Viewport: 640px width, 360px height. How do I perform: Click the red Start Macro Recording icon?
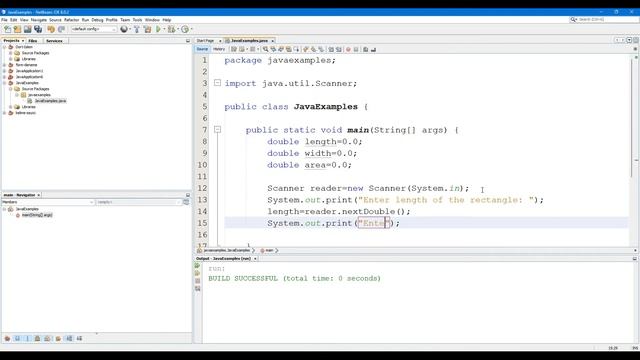pos(348,49)
